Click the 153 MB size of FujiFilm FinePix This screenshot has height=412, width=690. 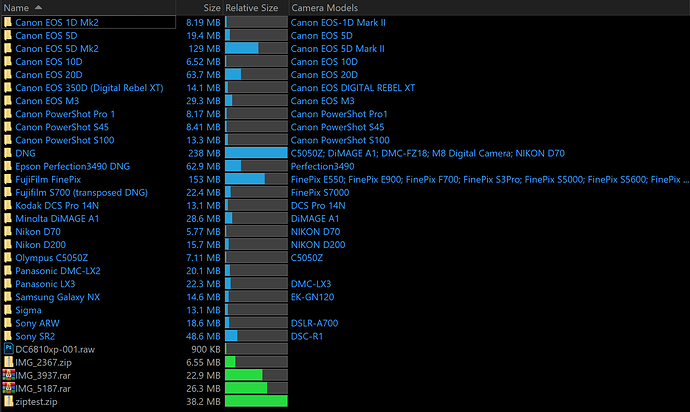pyautogui.click(x=204, y=180)
